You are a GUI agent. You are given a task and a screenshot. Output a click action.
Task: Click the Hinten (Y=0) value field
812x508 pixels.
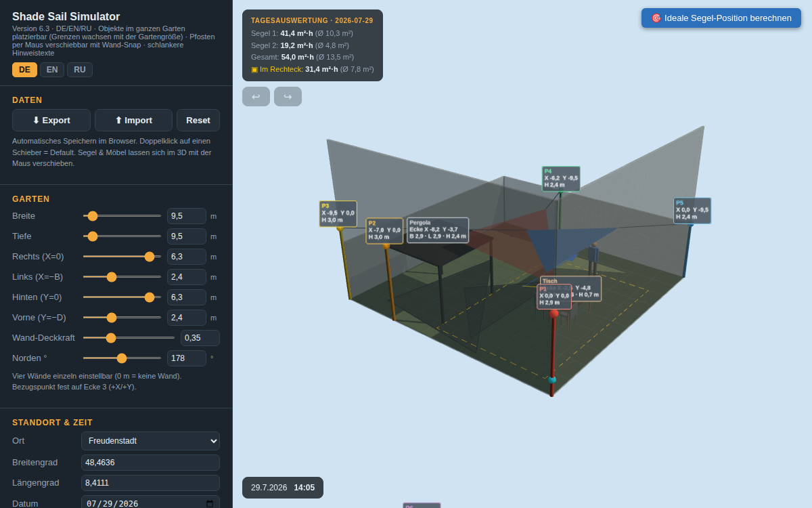tap(187, 297)
